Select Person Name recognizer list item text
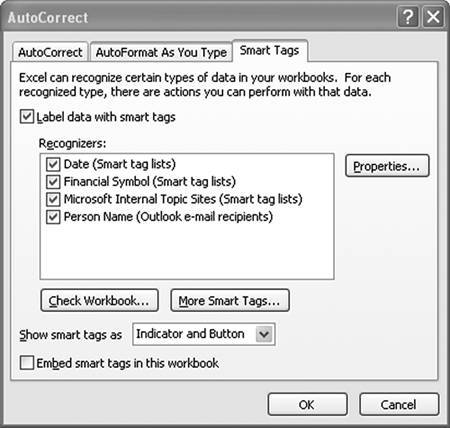This screenshot has width=450, height=428. tap(168, 217)
